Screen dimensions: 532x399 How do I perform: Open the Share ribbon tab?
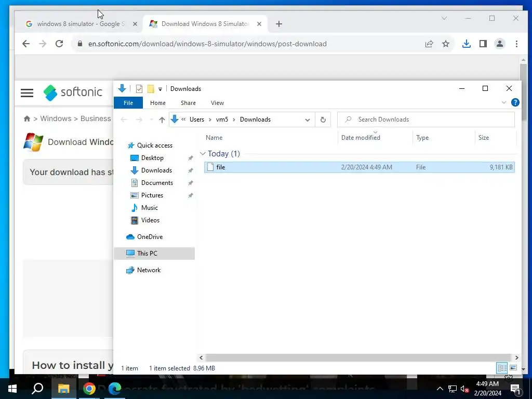coord(188,103)
